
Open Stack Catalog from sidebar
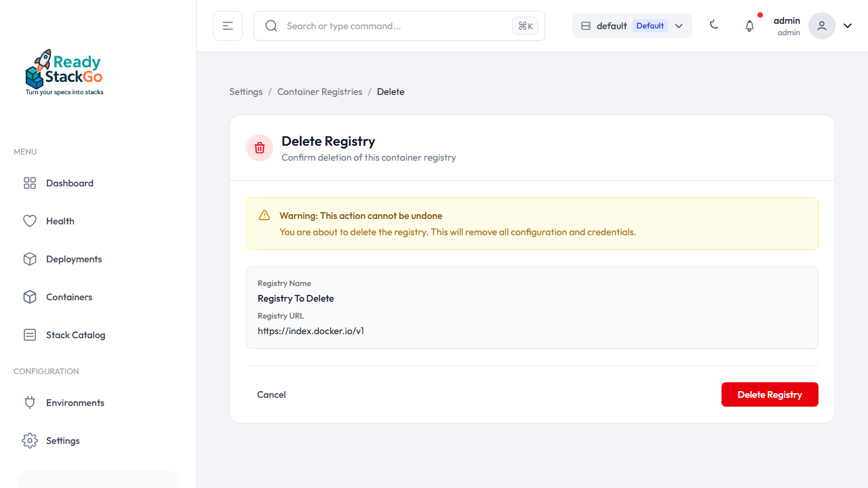pos(75,335)
